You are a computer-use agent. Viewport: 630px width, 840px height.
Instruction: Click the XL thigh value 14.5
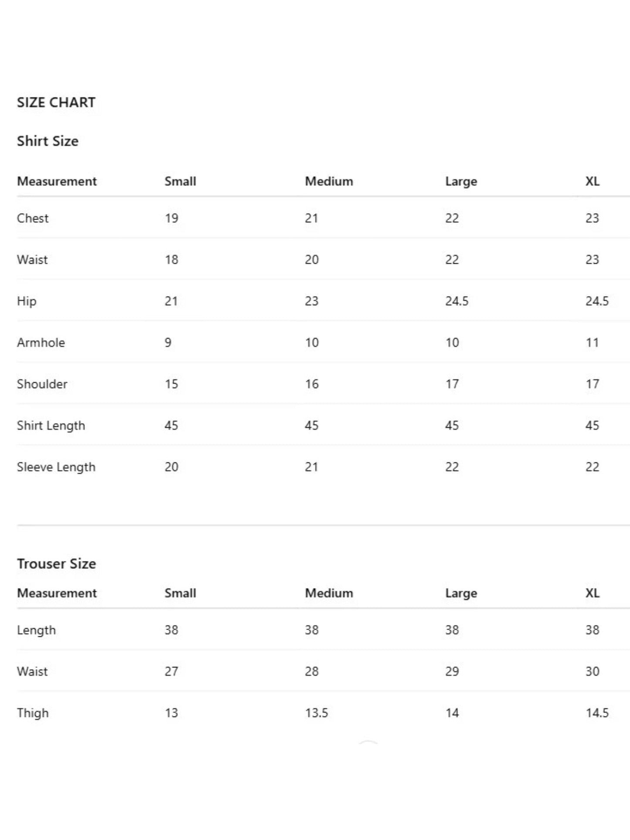coord(597,713)
